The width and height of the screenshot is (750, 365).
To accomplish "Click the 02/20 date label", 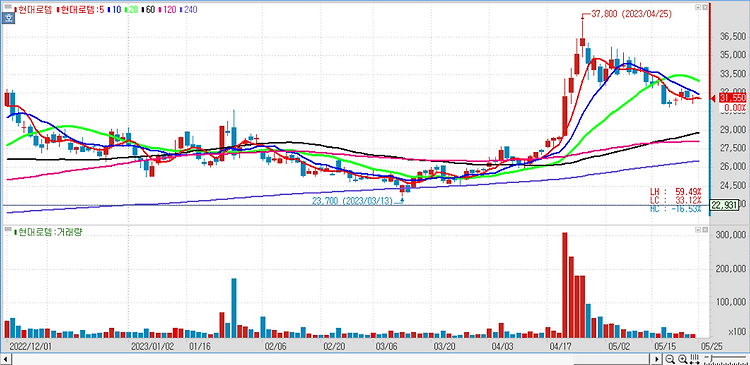I will pyautogui.click(x=334, y=345).
